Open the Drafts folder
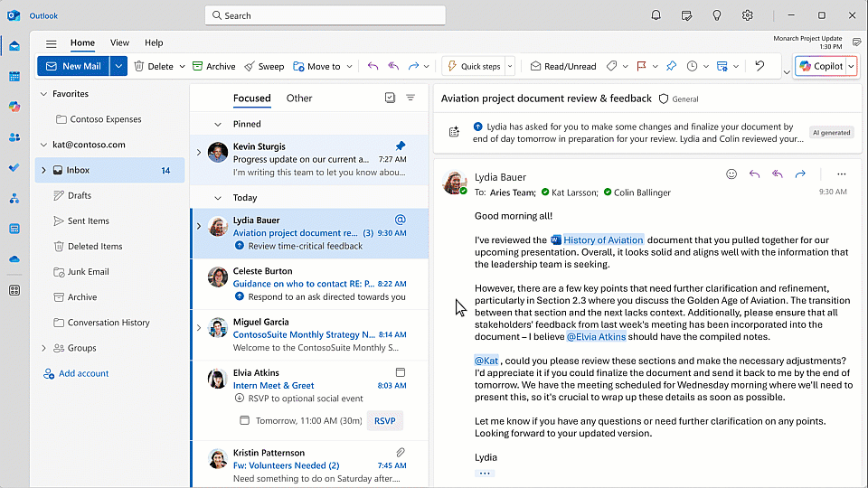The image size is (868, 488). (x=110, y=195)
